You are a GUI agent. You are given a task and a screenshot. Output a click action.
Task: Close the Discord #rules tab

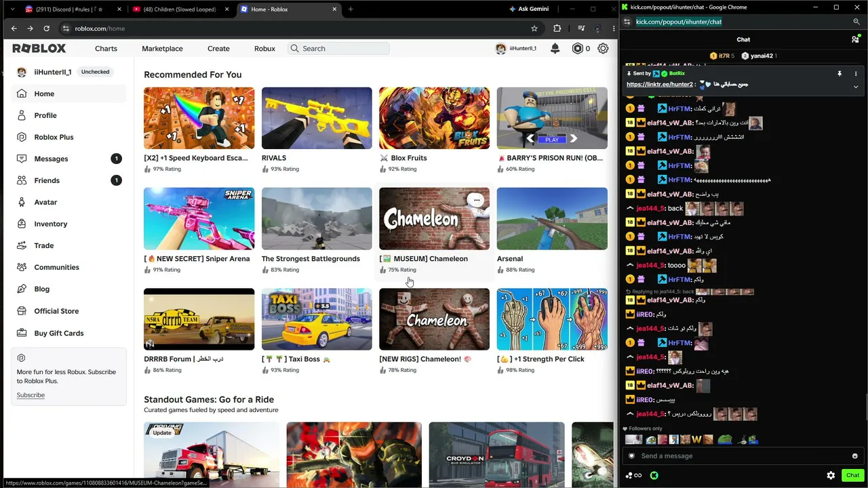pyautogui.click(x=119, y=9)
